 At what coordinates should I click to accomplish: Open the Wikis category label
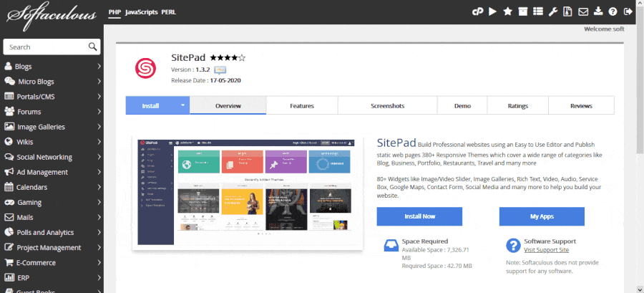click(24, 142)
